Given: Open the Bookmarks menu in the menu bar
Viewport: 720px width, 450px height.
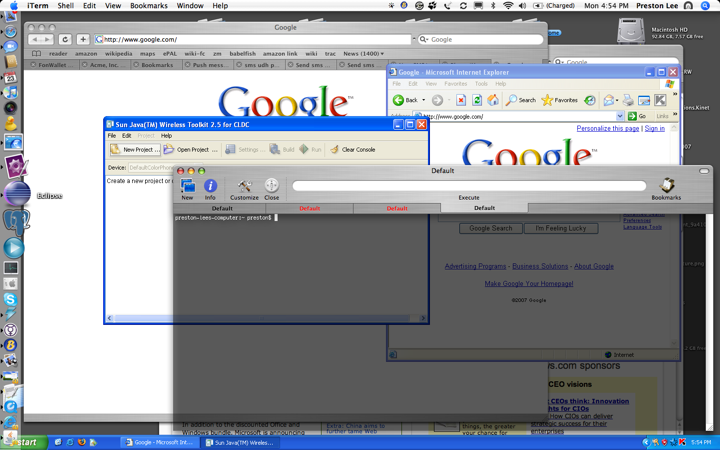Looking at the screenshot, I should tap(149, 6).
